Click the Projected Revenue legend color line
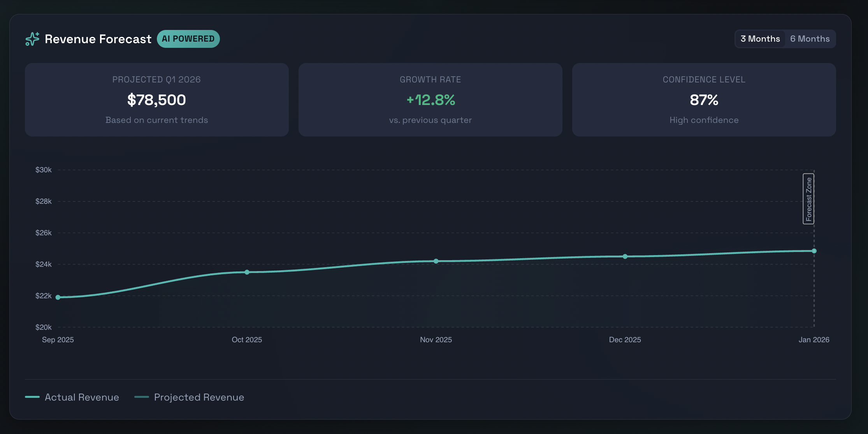This screenshot has height=434, width=868. 142,397
